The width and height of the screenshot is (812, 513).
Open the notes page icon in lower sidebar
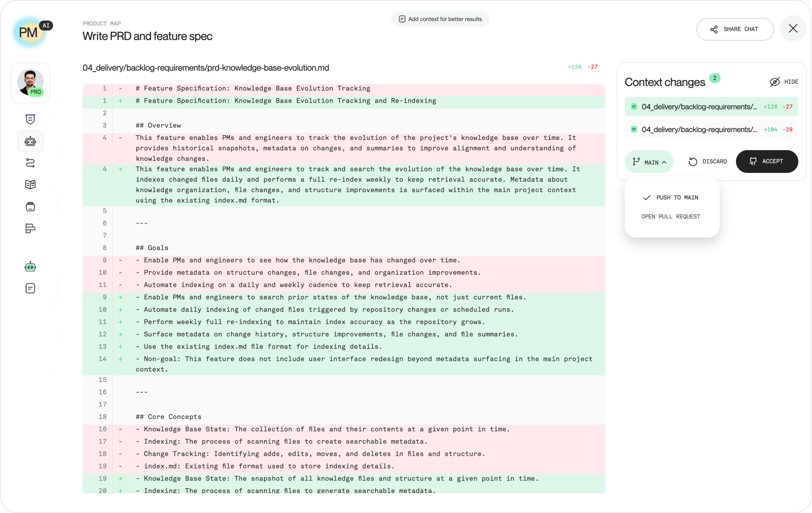pyautogui.click(x=30, y=288)
